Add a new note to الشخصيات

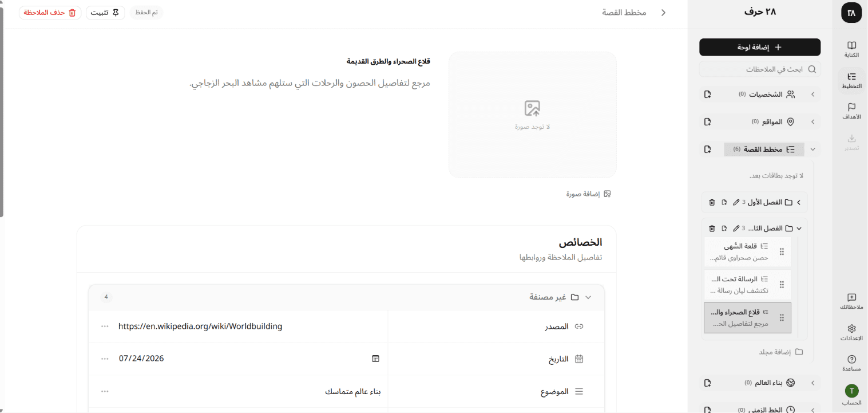(707, 95)
